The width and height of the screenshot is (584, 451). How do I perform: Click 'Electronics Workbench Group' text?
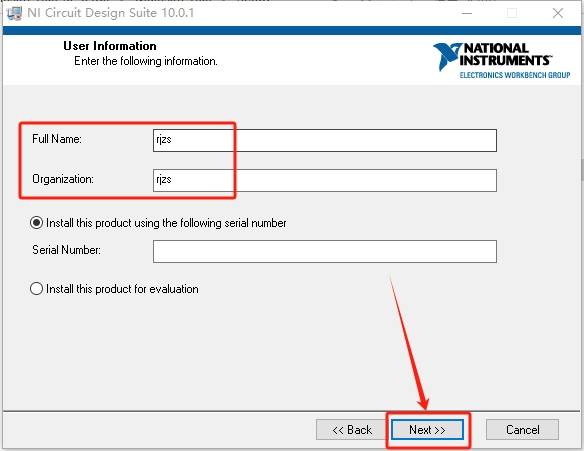tap(515, 75)
